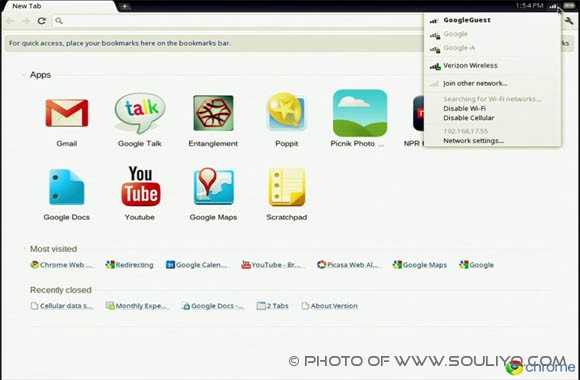This screenshot has width=580, height=380.
Task: Launch the Google Talk app
Action: (140, 113)
